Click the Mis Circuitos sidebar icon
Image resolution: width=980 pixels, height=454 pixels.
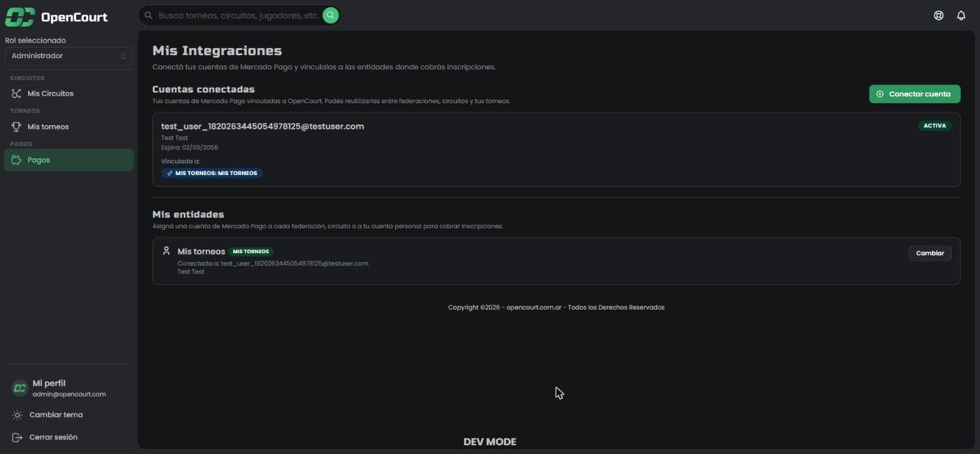(17, 94)
